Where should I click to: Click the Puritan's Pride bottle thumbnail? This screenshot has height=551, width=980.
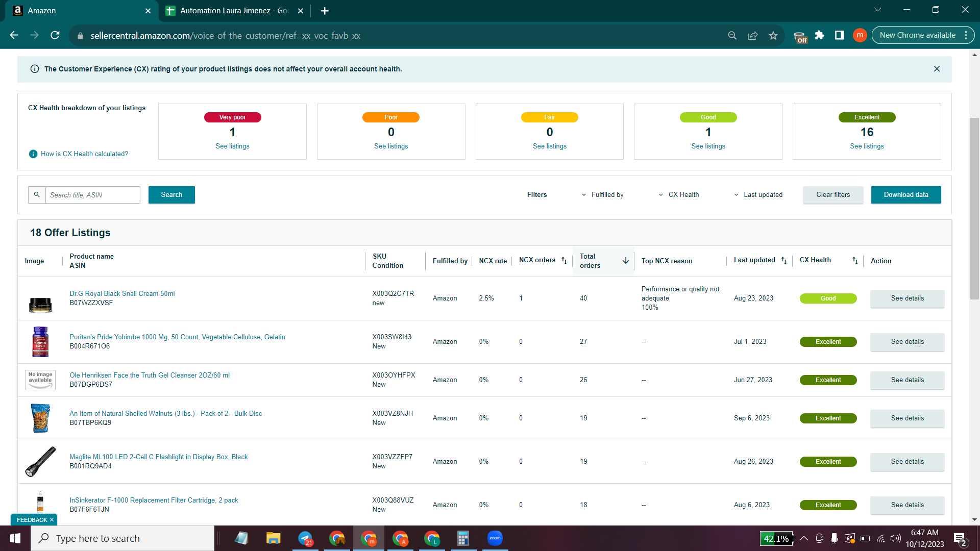point(40,342)
